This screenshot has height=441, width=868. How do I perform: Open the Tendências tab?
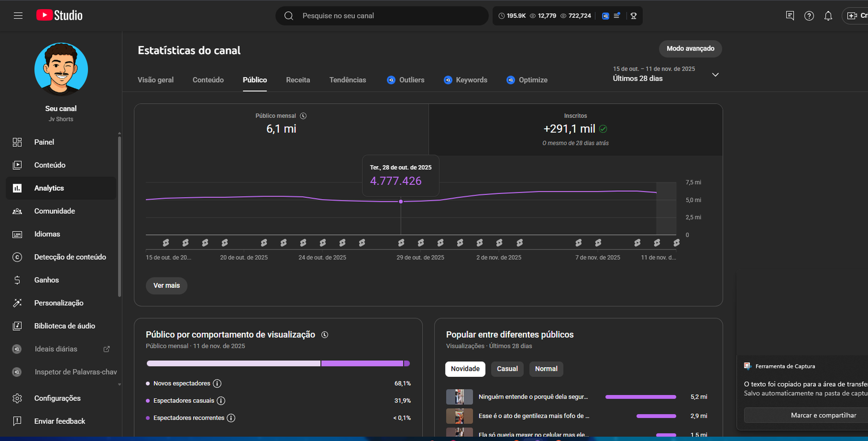point(347,80)
